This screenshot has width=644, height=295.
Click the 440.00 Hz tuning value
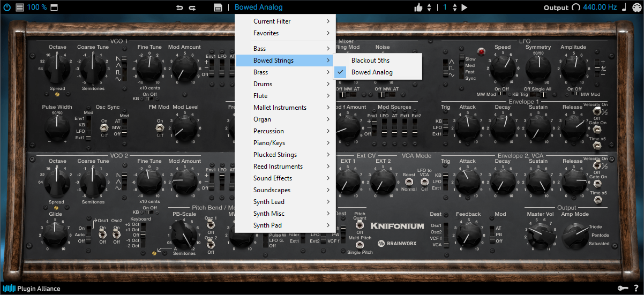point(600,7)
